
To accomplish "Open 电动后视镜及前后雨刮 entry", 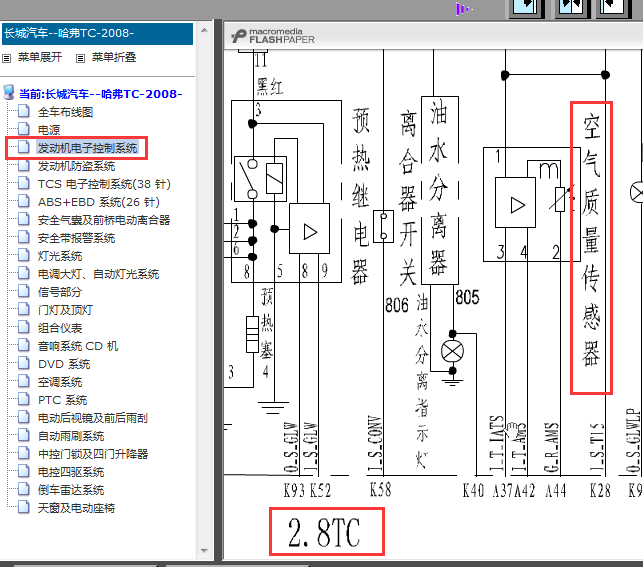I will [x=93, y=418].
